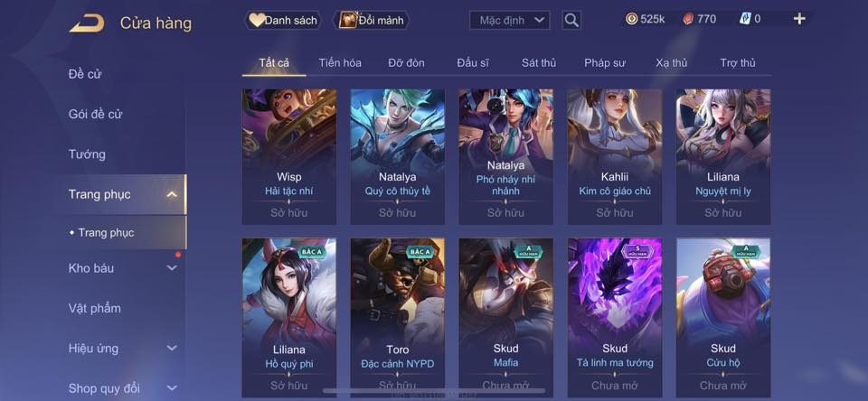Open Đề cử in the sidebar
The height and width of the screenshot is (401, 868).
(x=85, y=73)
